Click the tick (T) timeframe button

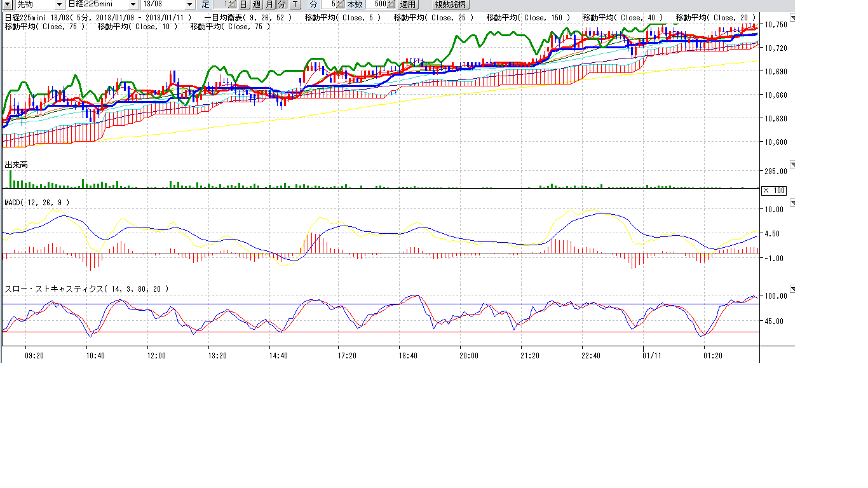click(x=295, y=4)
